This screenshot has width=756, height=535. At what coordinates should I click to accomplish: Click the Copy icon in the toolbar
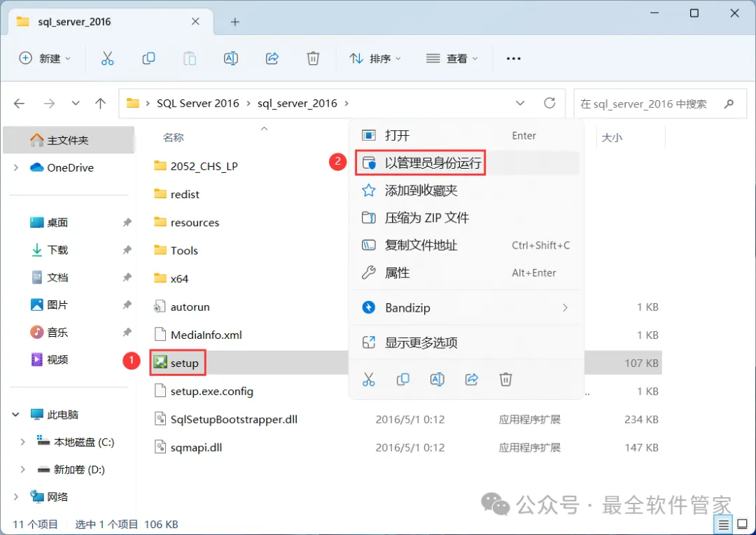148,58
